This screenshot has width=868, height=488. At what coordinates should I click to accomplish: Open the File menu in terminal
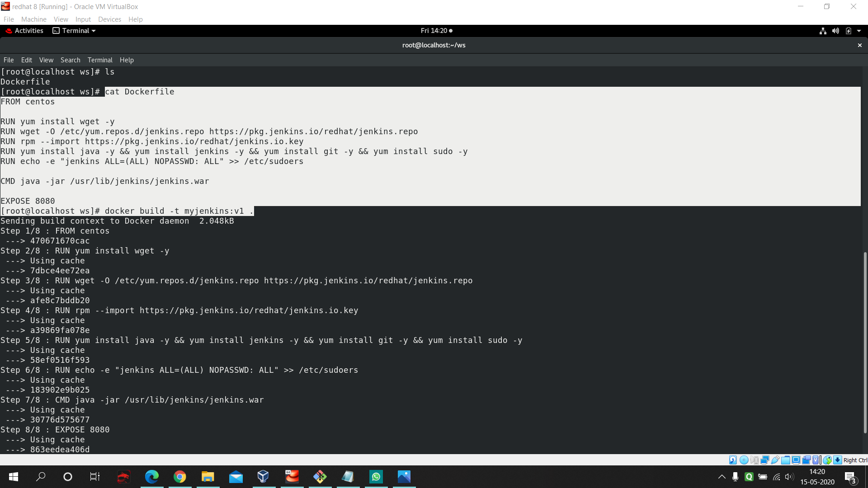[x=8, y=59]
